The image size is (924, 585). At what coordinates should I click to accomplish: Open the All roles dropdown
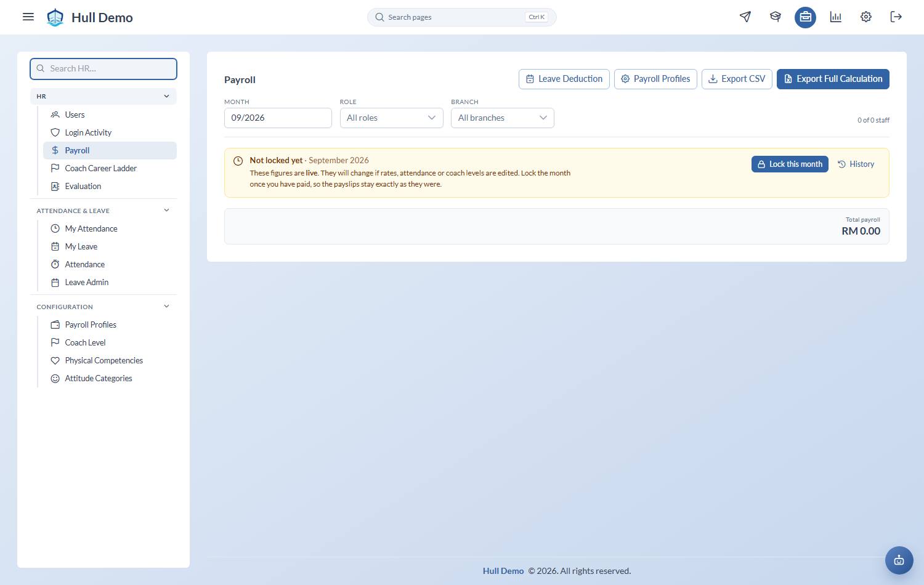[392, 118]
